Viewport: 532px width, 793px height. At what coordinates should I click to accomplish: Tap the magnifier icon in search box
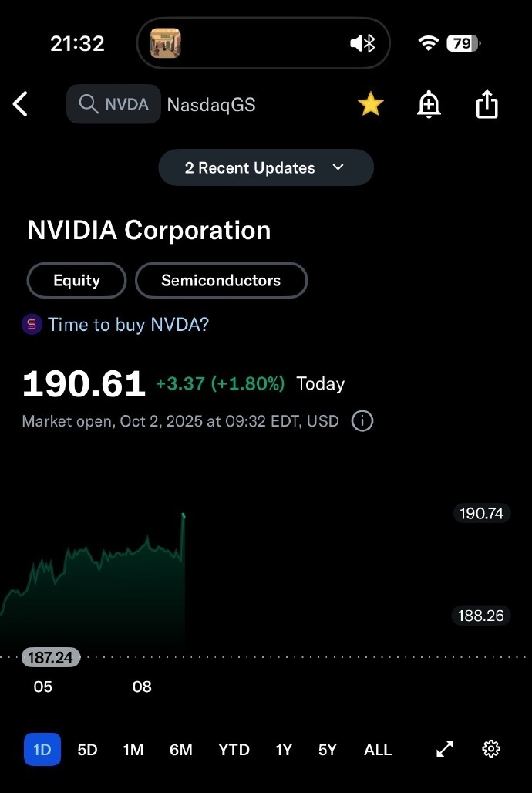[88, 104]
